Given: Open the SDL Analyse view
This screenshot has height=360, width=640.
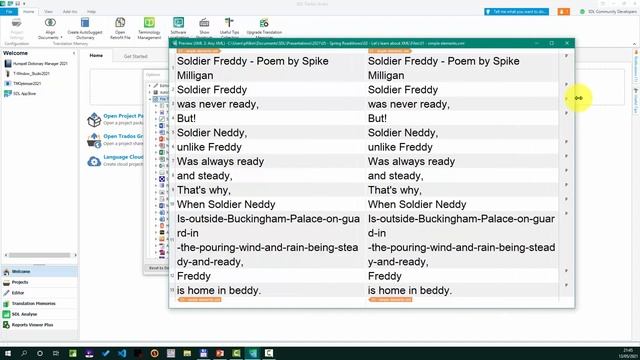Looking at the screenshot, I should [39, 314].
